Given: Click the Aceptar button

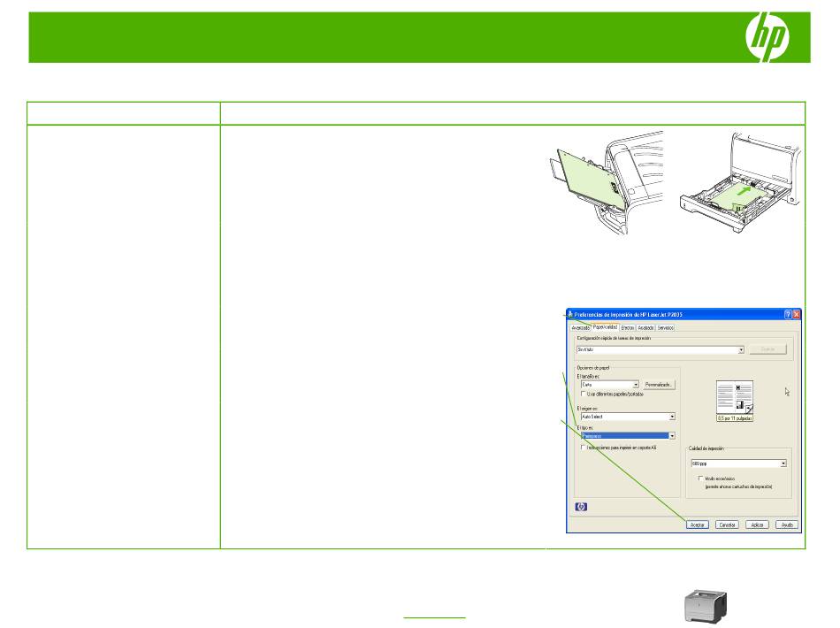Looking at the screenshot, I should [696, 525].
